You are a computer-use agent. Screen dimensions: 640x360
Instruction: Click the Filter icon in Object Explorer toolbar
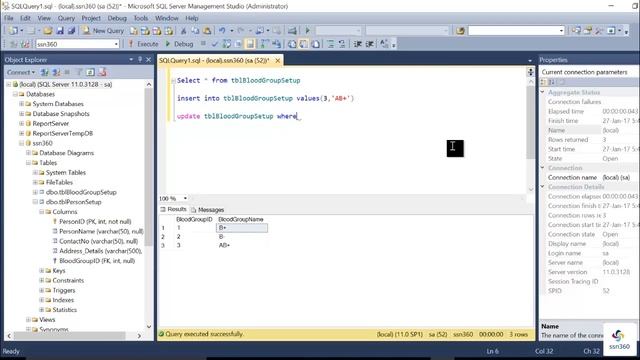click(x=79, y=72)
